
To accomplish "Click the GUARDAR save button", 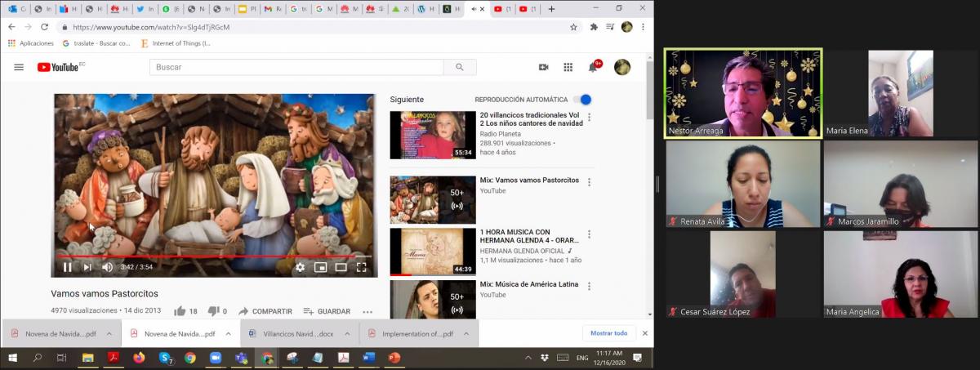I will (327, 311).
